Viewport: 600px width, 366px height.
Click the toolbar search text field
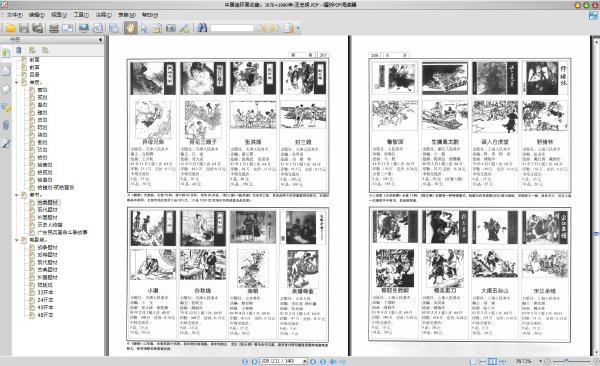232,28
